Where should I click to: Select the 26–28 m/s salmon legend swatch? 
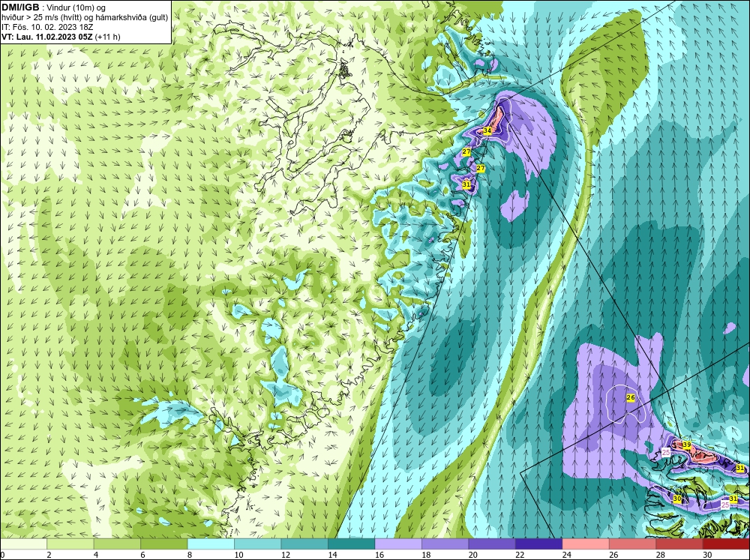pyautogui.click(x=633, y=544)
